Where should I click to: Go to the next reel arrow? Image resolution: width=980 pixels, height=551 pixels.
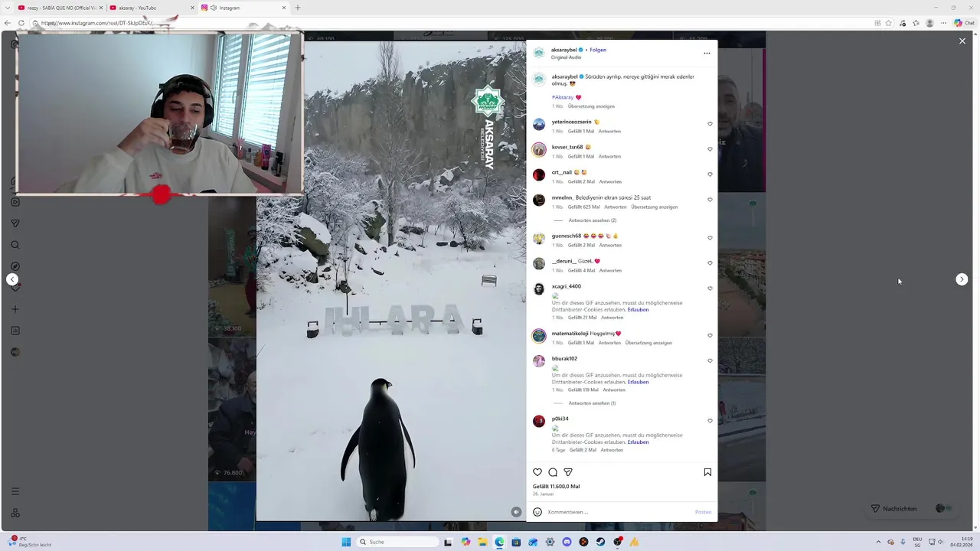(962, 279)
